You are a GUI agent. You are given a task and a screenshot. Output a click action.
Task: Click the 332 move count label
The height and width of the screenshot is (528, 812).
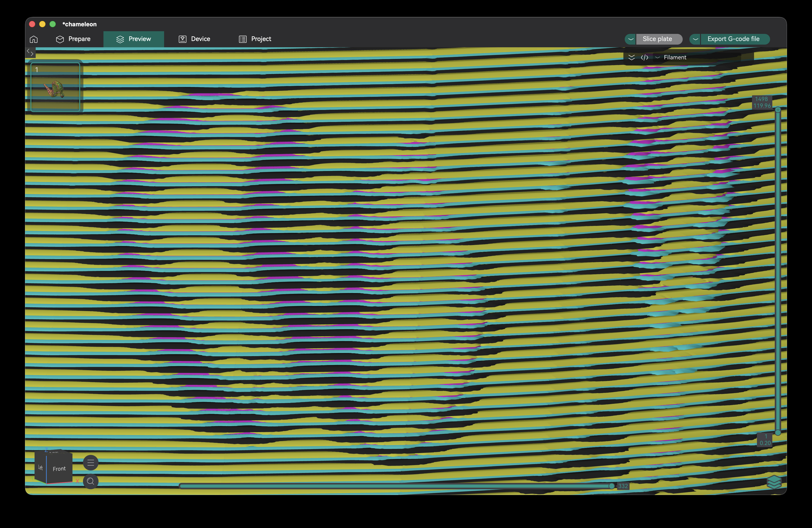(623, 486)
